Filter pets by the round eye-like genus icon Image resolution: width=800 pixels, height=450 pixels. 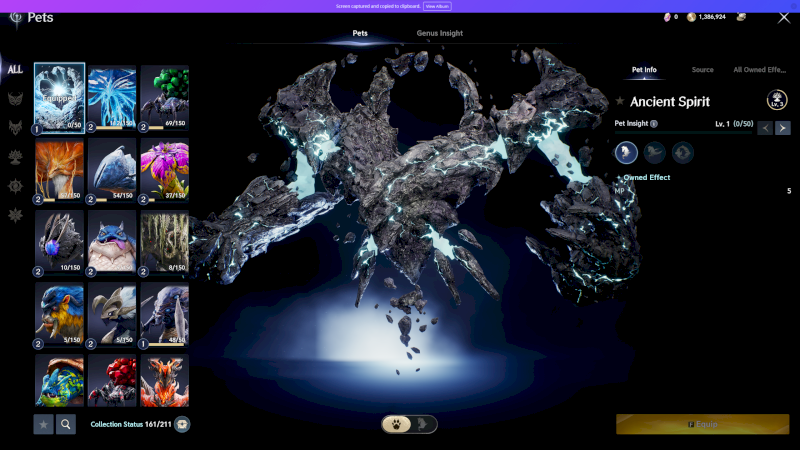(15, 186)
